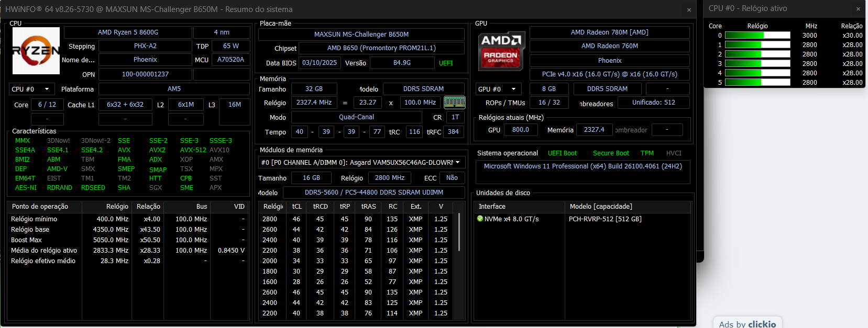Image resolution: width=868 pixels, height=328 pixels.
Task: Click the L3 cache 16M value
Action: 235,105
